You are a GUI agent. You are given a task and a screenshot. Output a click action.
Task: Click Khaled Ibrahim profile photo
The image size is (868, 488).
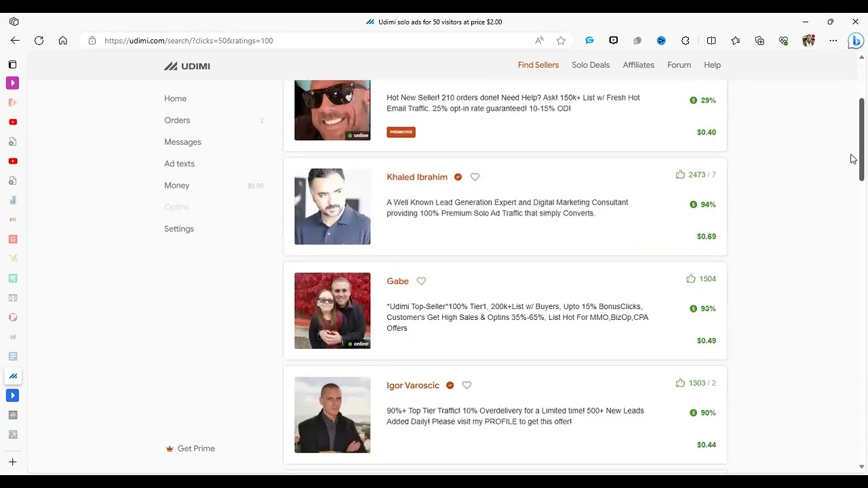332,207
